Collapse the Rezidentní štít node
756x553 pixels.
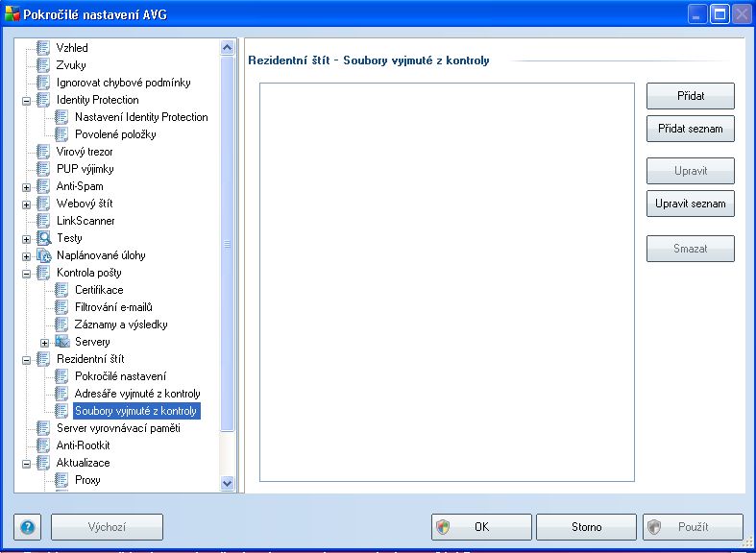[27, 360]
